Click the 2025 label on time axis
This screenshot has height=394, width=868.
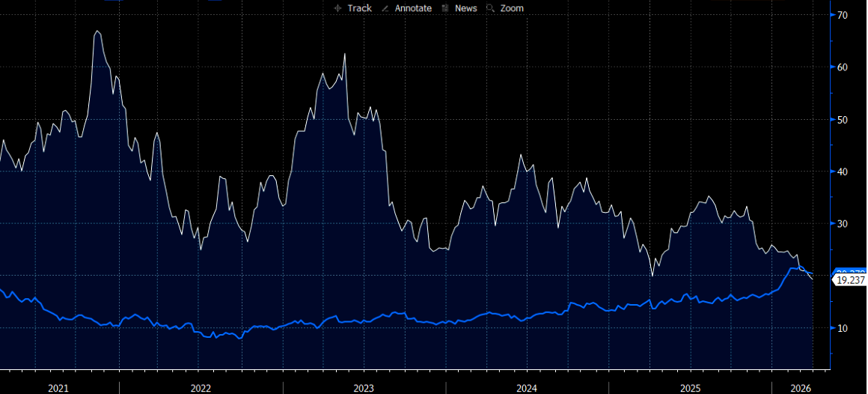(690, 388)
